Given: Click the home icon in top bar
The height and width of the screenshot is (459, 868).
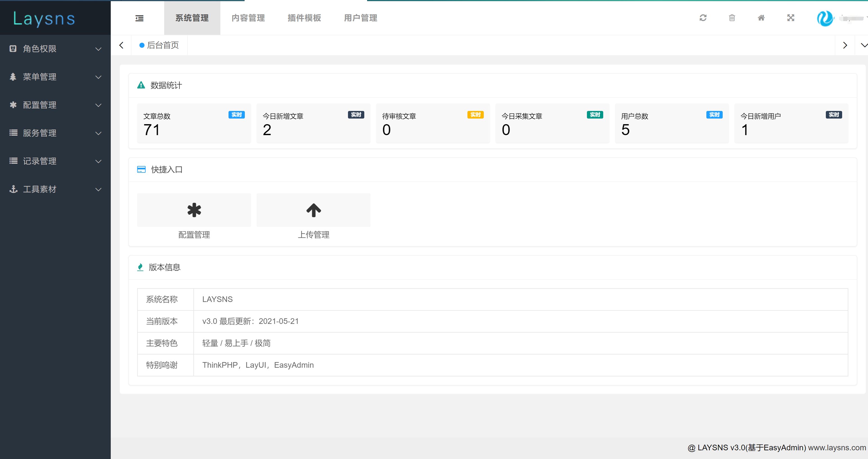Looking at the screenshot, I should [761, 18].
